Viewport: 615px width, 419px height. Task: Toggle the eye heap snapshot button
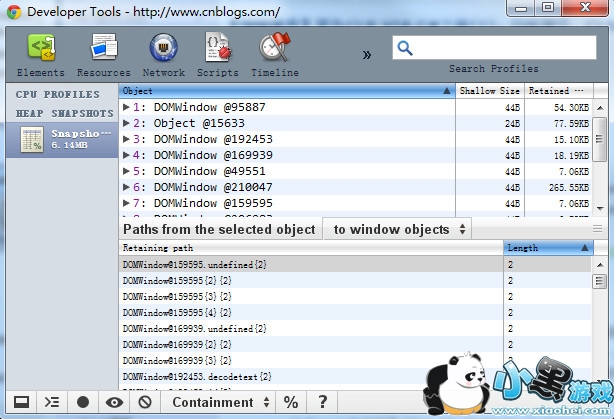tap(115, 402)
